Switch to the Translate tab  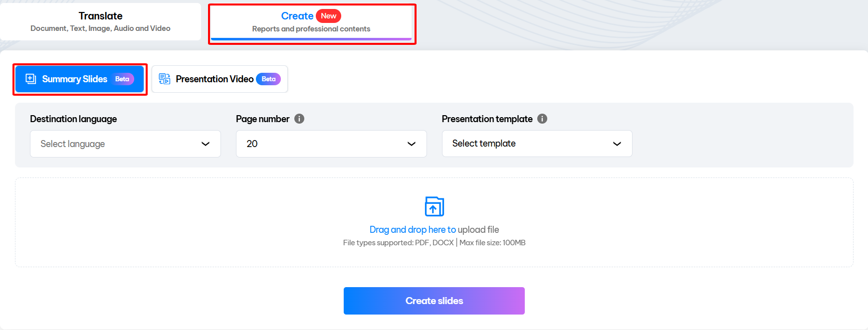[x=100, y=22]
